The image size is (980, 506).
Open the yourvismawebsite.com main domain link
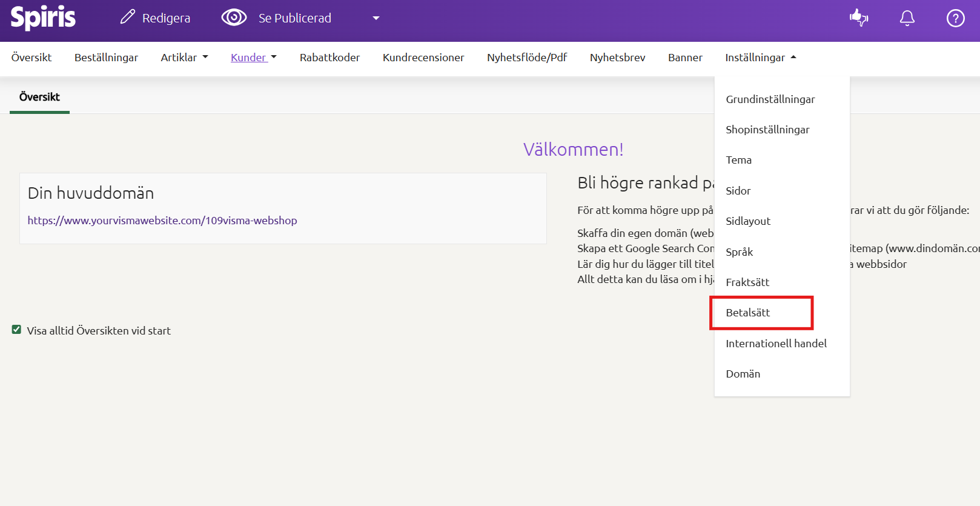pyautogui.click(x=162, y=221)
